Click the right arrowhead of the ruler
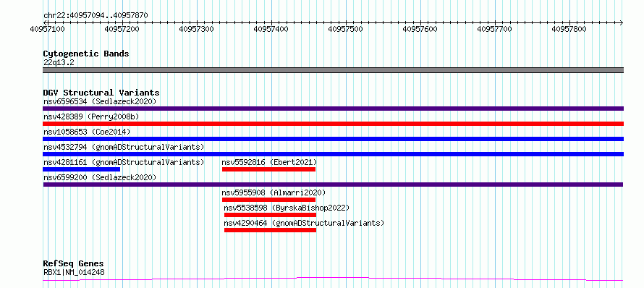Viewport: 644px width, 288px height. pos(622,22)
